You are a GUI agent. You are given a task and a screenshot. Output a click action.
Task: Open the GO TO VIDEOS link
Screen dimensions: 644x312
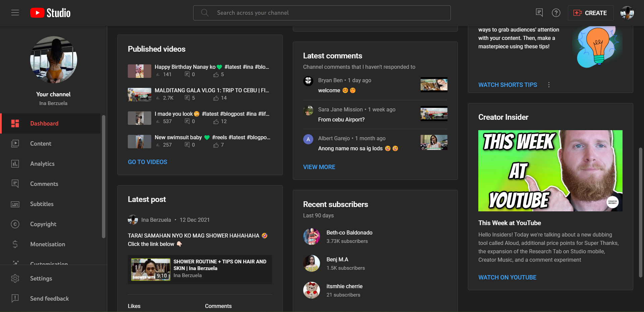coord(147,162)
